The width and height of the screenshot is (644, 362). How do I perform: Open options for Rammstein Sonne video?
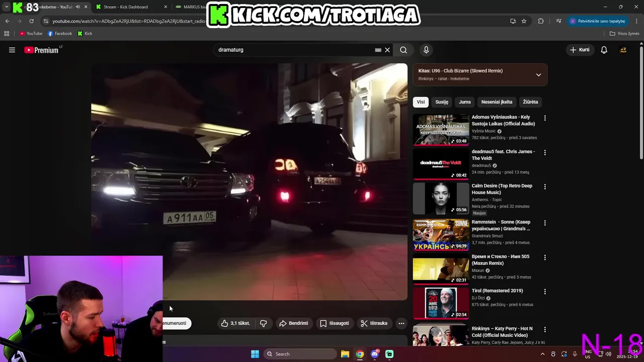click(545, 223)
